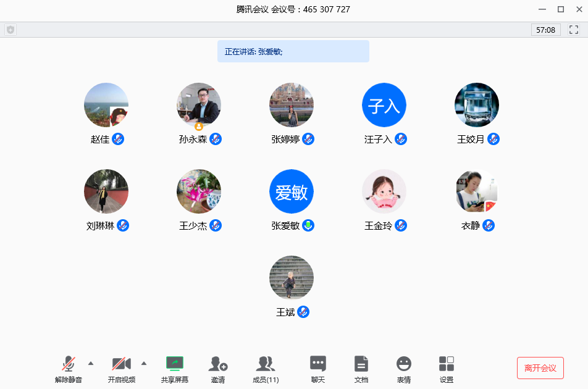Open the Documents (文档) panel

tap(361, 364)
